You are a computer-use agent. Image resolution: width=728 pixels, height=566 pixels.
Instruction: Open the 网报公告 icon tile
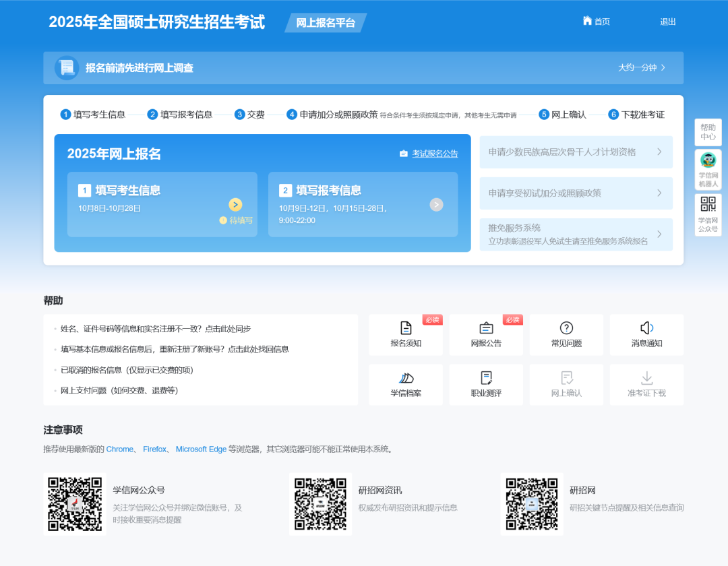(x=486, y=328)
